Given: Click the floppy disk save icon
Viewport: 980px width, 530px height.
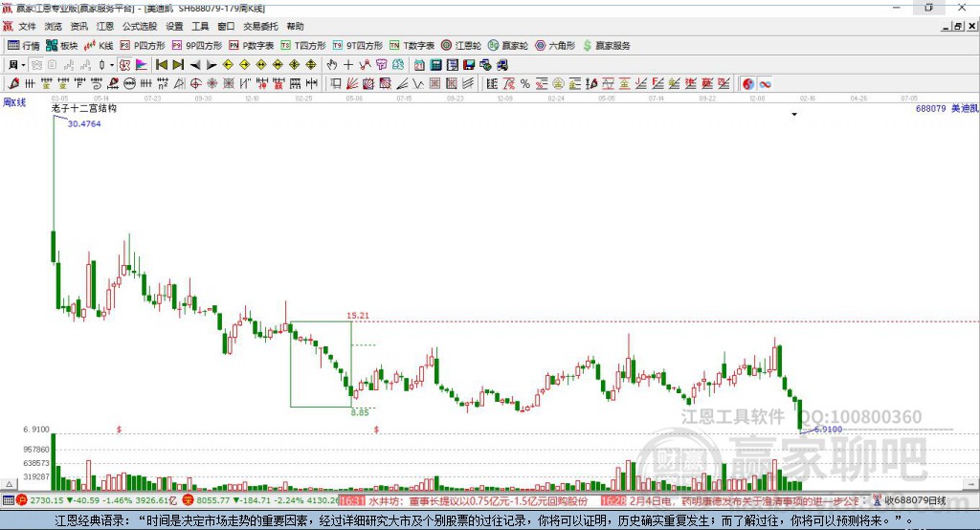Looking at the screenshot, I should [x=469, y=65].
